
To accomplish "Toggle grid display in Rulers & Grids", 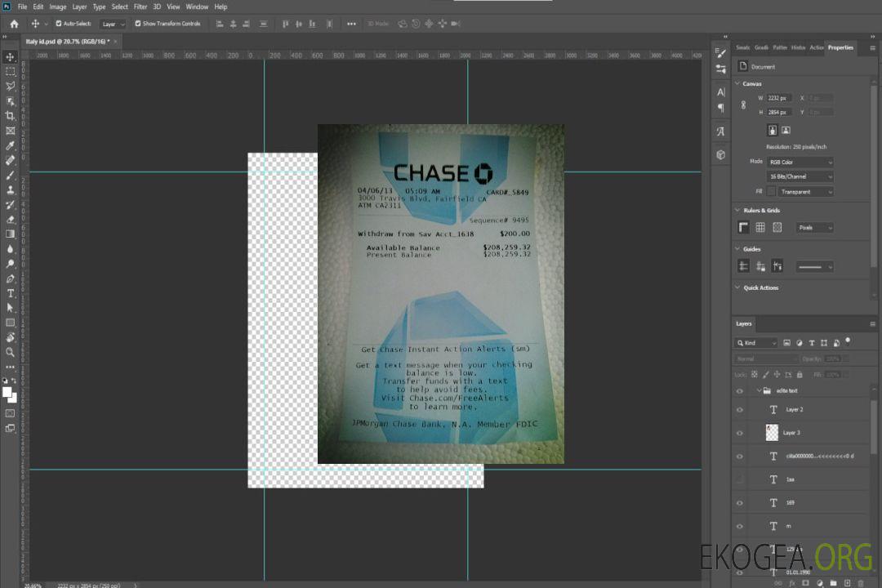I will [x=760, y=227].
